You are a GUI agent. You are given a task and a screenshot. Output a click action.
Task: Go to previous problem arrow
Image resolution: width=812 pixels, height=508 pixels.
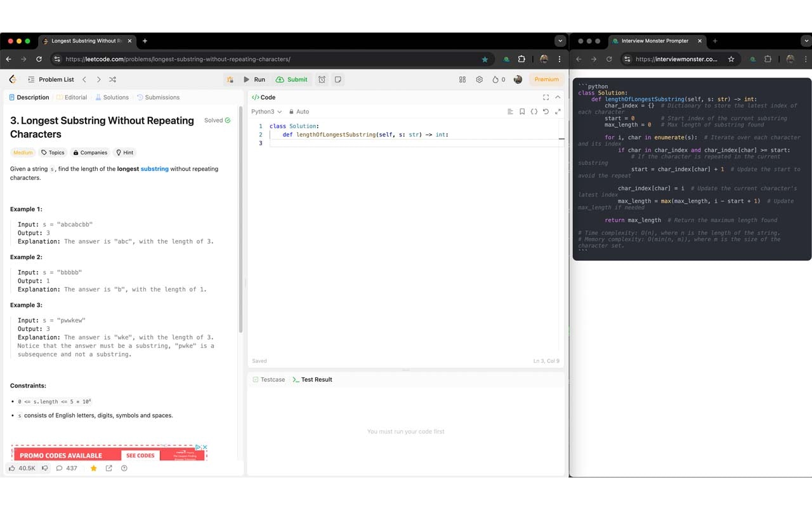coord(84,79)
